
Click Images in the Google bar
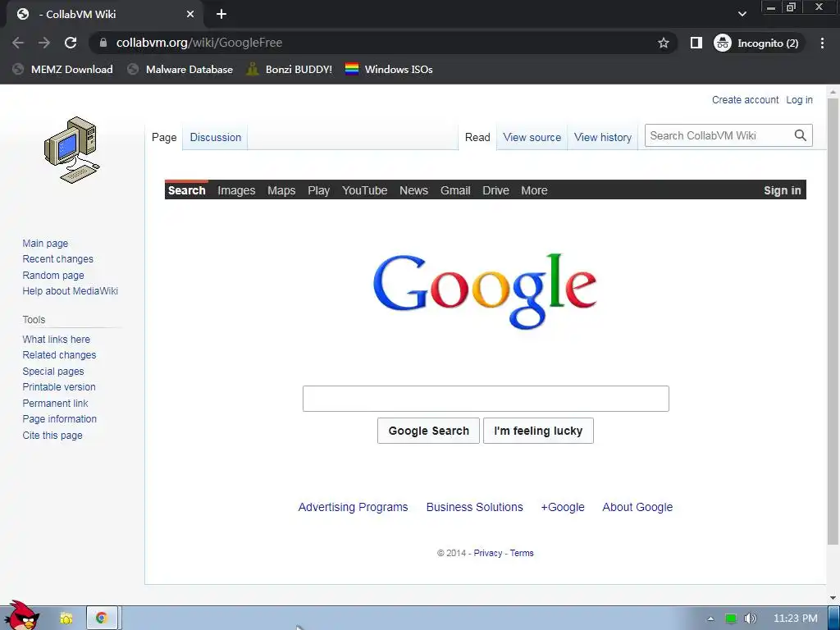point(236,190)
